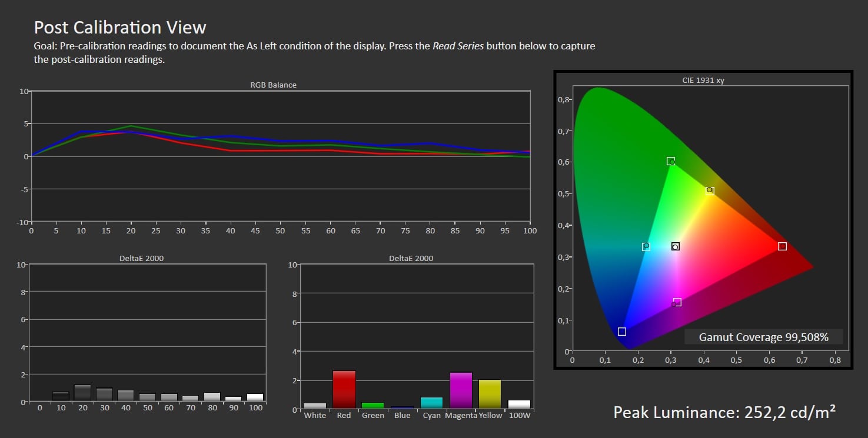This screenshot has width=868, height=438.
Task: Click the Post Calibration View heading
Action: (x=120, y=28)
